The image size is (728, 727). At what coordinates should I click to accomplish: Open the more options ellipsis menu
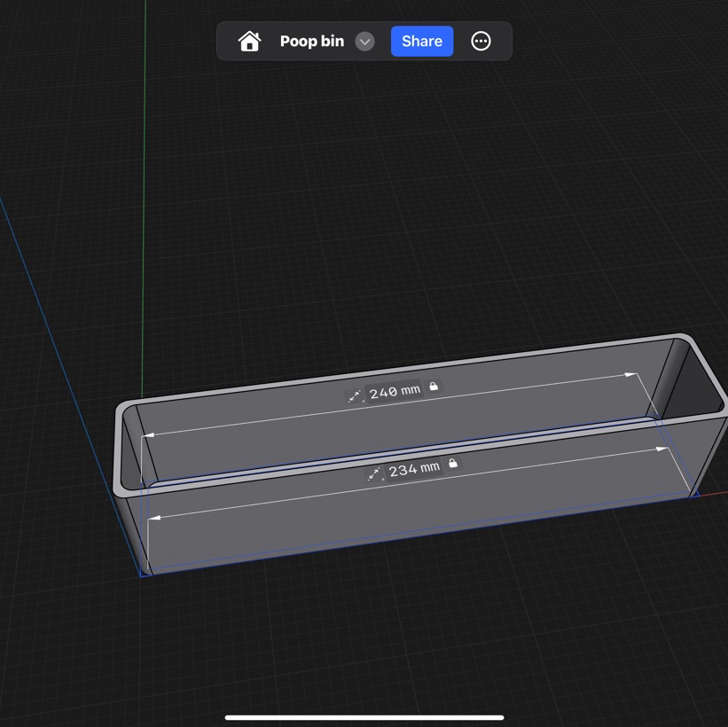click(482, 41)
